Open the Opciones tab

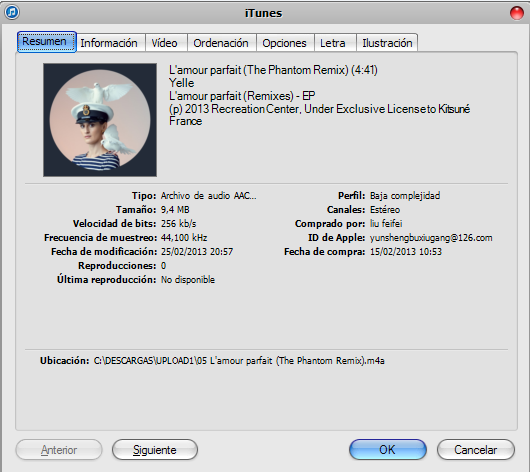(284, 43)
